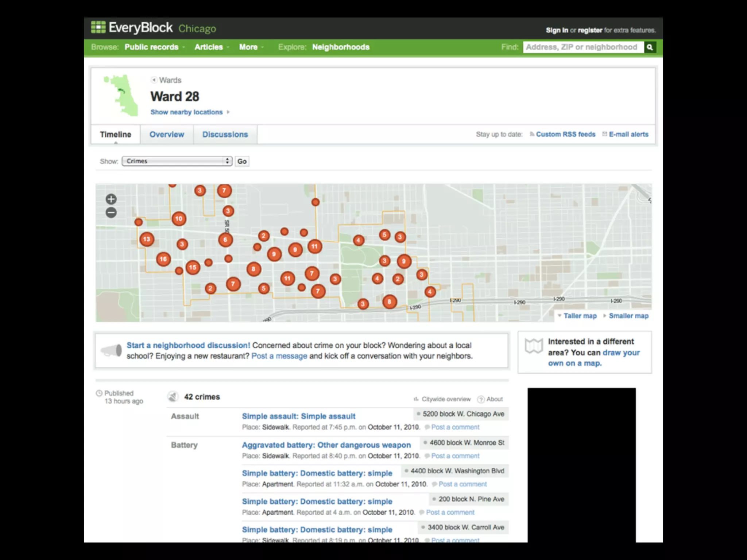Click the map zoom in plus icon

(111, 199)
